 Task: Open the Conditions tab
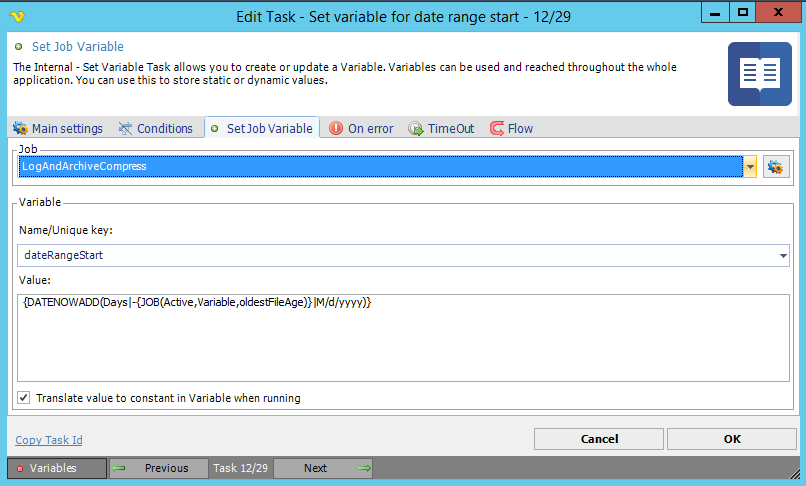pyautogui.click(x=155, y=128)
